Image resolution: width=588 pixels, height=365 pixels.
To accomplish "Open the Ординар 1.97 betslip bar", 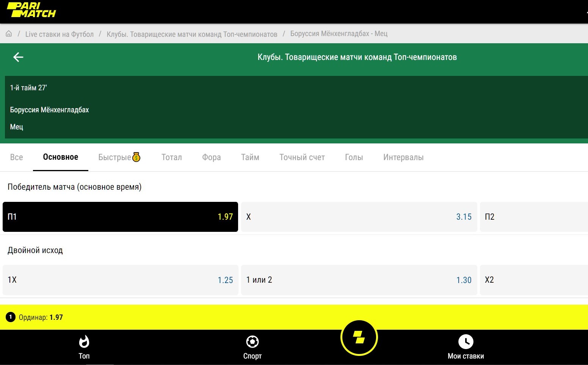I will pyautogui.click(x=294, y=317).
